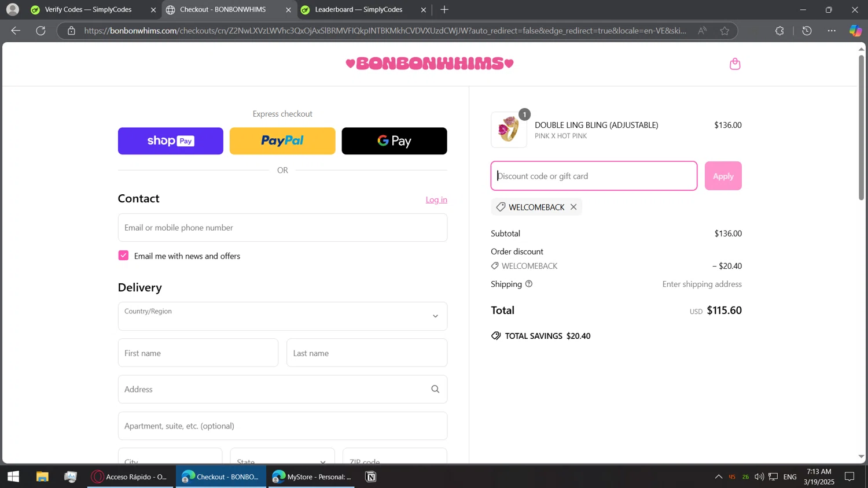Click the Address input field
The image size is (868, 488).
tap(282, 389)
